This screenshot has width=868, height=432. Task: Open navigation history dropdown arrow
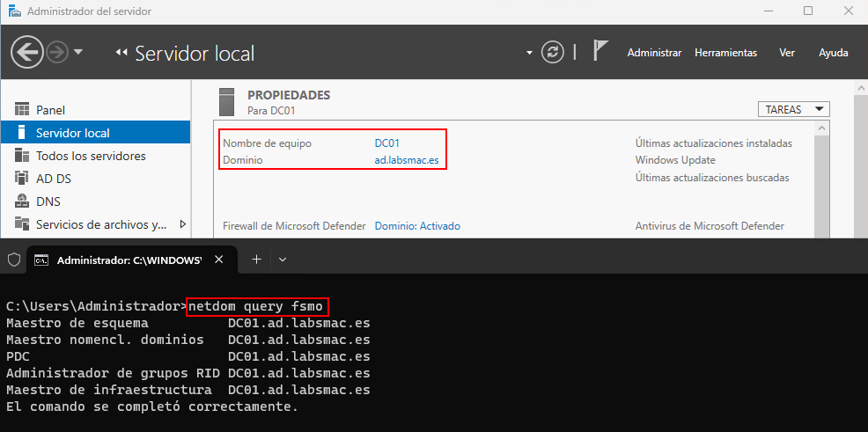78,52
